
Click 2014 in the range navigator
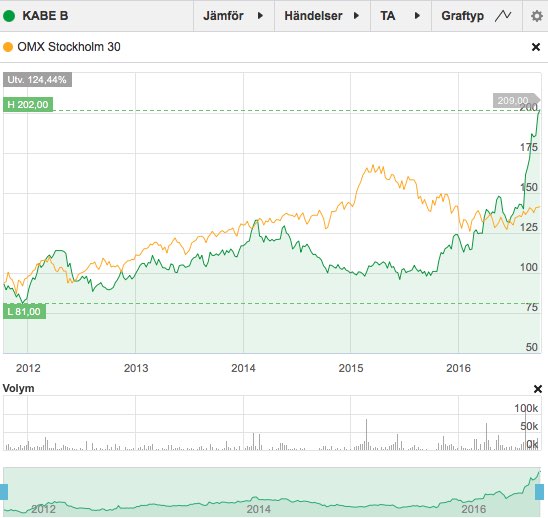pos(259,509)
